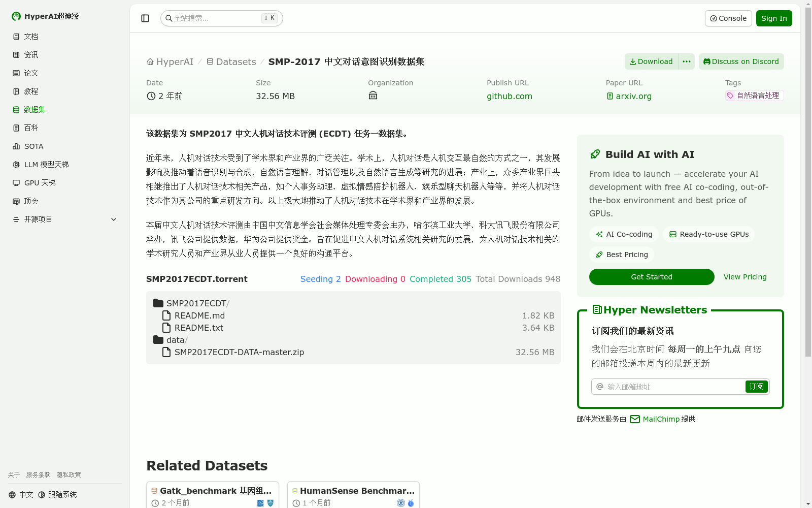Viewport: 812px width, 508px height.
Task: Click Ready-to-use GPUs chip
Action: point(709,234)
